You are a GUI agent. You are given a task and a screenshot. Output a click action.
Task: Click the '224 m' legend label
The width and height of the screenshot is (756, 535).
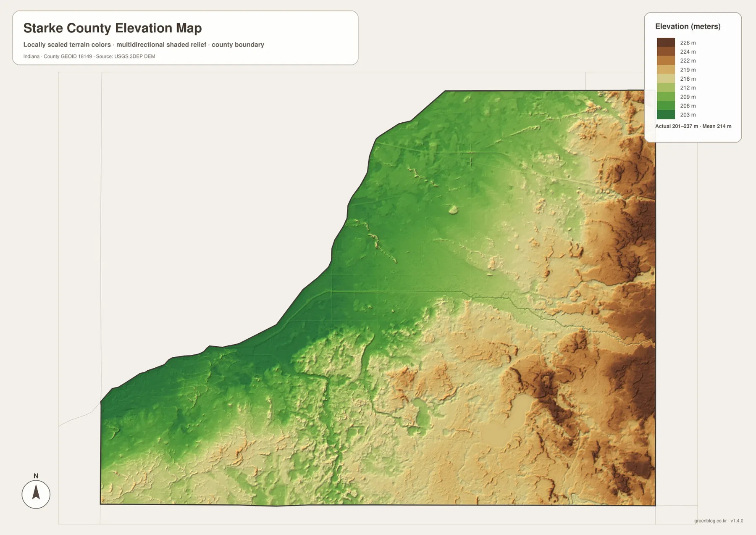tap(688, 52)
